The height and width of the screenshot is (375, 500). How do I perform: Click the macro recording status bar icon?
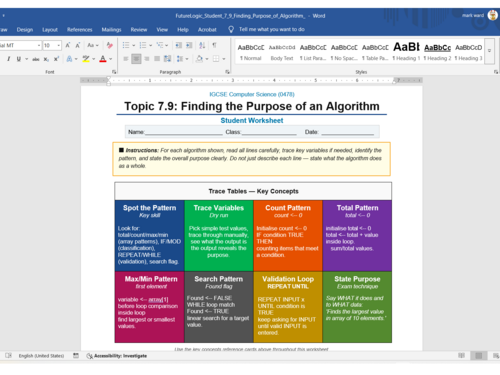tap(76, 356)
